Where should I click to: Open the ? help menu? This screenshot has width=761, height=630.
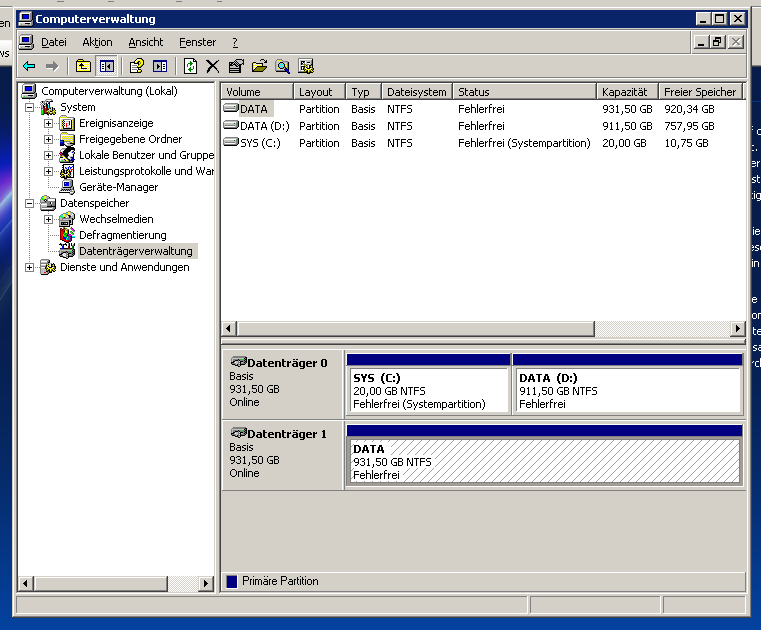coord(235,43)
